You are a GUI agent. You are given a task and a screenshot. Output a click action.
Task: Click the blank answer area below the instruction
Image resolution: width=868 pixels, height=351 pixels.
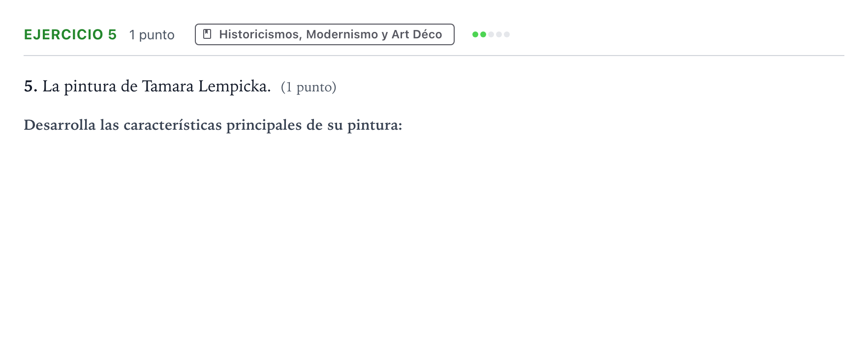click(433, 236)
